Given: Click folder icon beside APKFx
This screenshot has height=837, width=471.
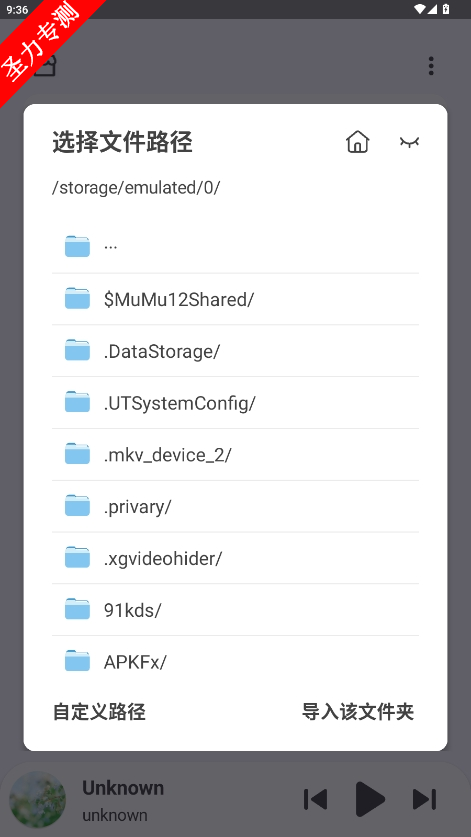Looking at the screenshot, I should [x=77, y=661].
